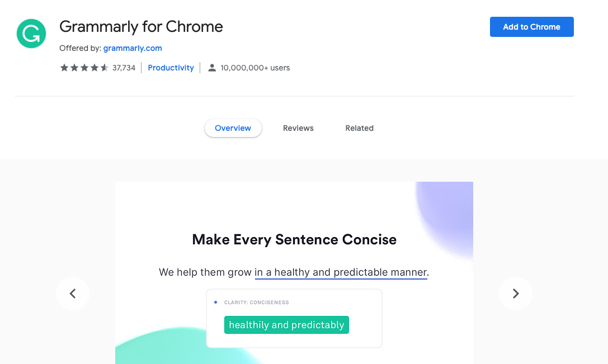Select the Overview tab

click(x=233, y=128)
